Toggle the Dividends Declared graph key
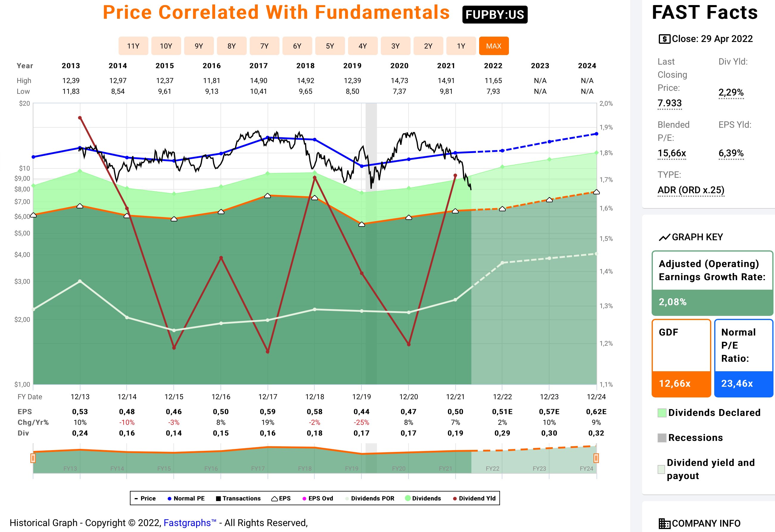Image resolution: width=775 pixels, height=532 pixels. (x=714, y=413)
